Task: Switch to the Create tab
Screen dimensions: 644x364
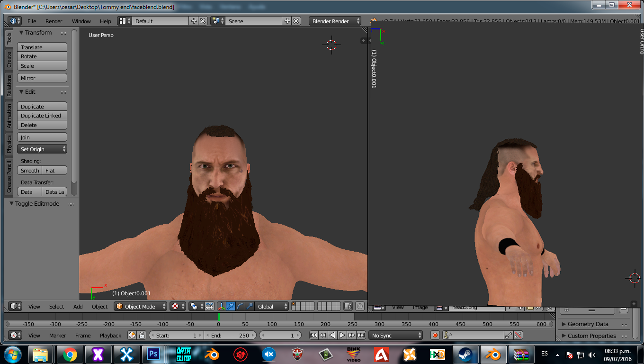Action: click(9, 60)
